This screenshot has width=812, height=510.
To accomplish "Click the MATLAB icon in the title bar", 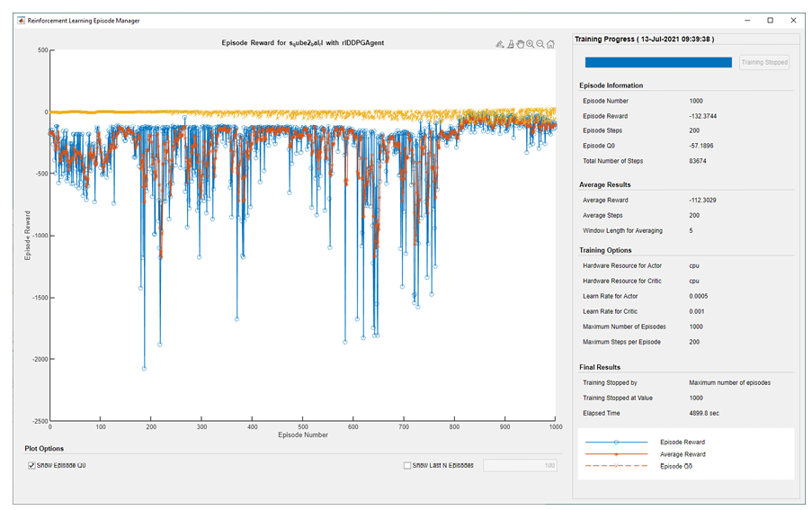I will [20, 20].
